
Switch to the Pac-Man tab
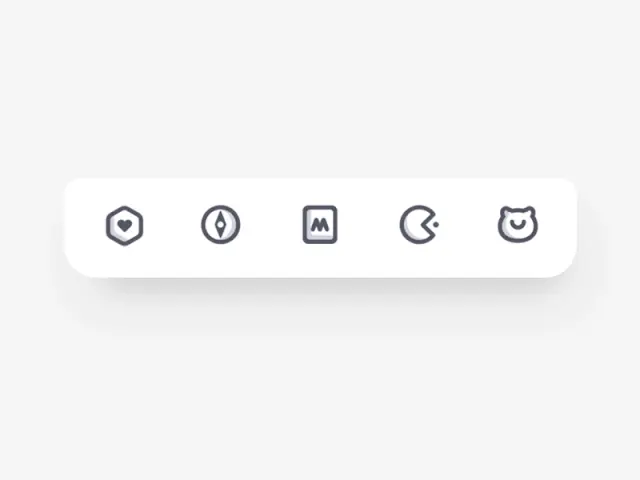point(419,224)
